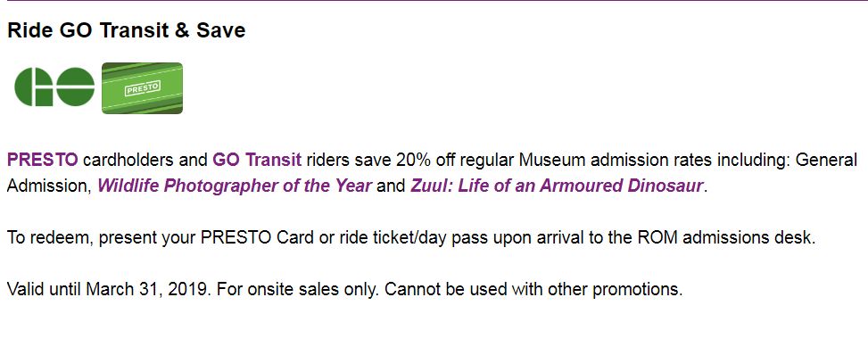Viewport: 868px width, 347px height.
Task: Click the Ride GO Transit & Save heading
Action: click(126, 30)
